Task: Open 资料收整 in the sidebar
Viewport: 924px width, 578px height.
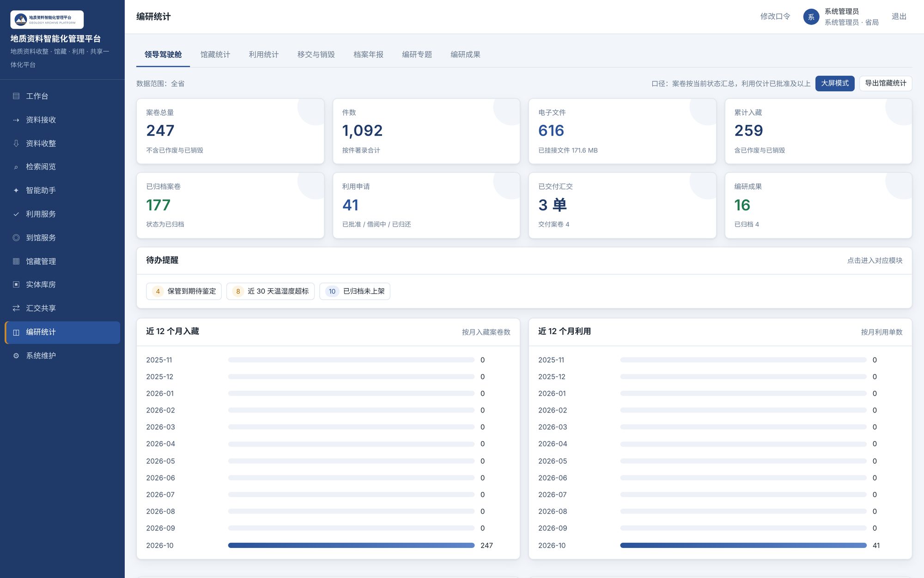Action: [62, 143]
